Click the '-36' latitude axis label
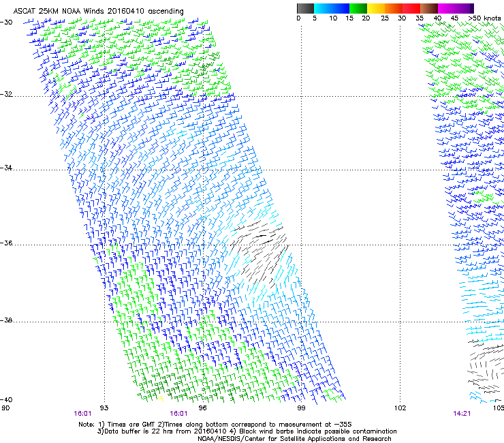The width and height of the screenshot is (504, 443). tap(6, 243)
